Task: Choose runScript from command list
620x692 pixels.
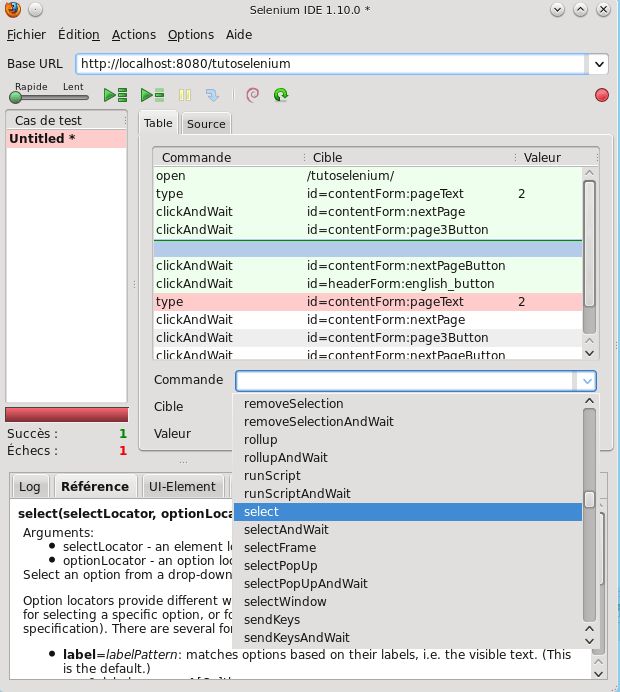Action: [x=408, y=476]
